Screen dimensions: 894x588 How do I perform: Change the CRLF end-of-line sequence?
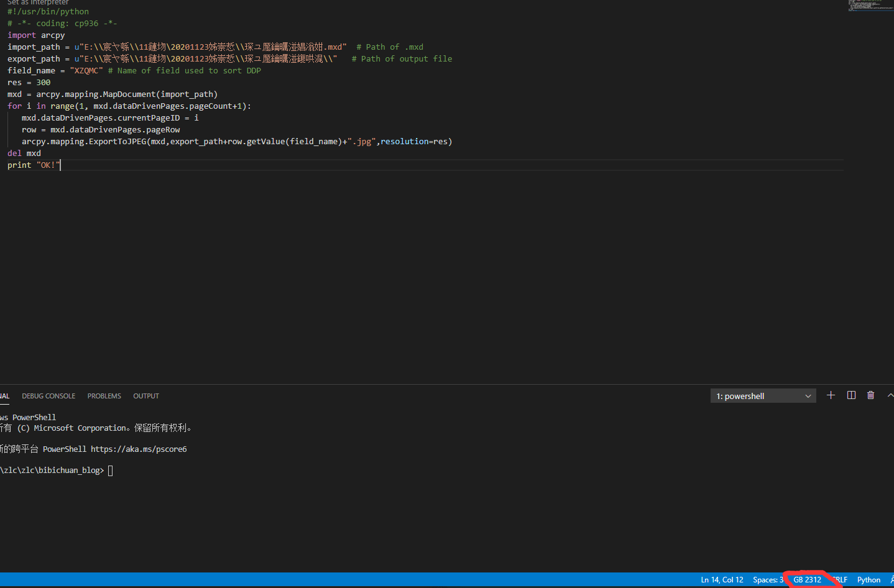point(841,580)
